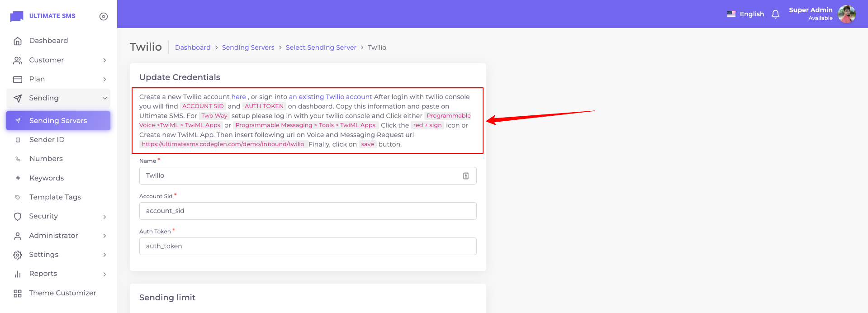Click the Super Admin name text
The height and width of the screenshot is (313, 868).
(811, 10)
